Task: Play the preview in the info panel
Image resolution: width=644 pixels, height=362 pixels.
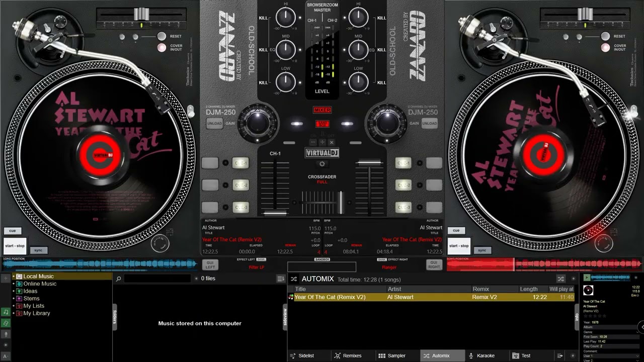Action: pyautogui.click(x=587, y=278)
